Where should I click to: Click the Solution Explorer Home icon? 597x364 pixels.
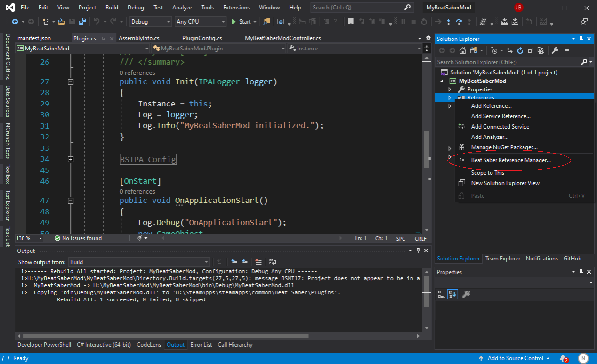click(x=463, y=50)
